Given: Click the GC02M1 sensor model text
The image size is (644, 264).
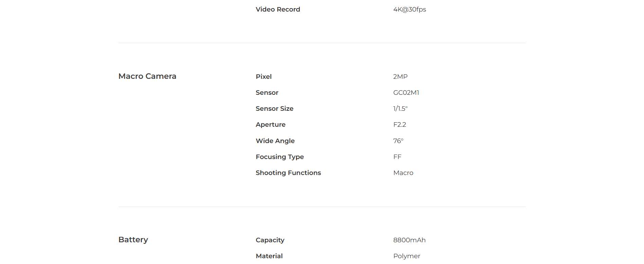Looking at the screenshot, I should pyautogui.click(x=406, y=93).
